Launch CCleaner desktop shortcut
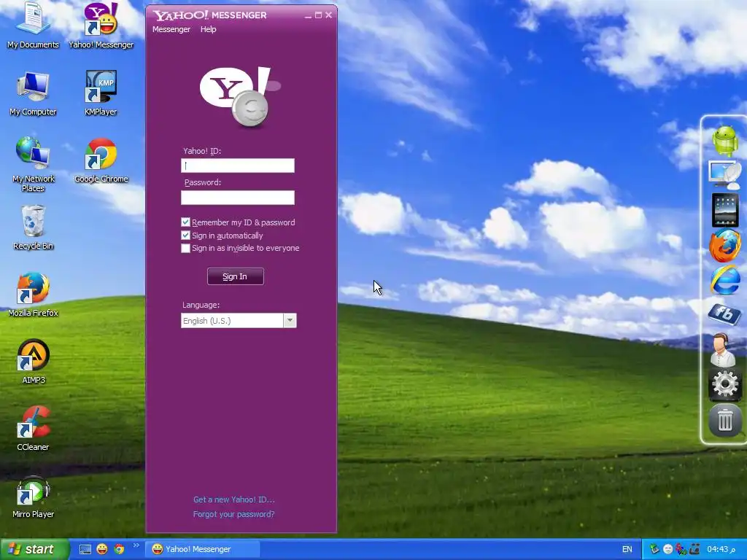This screenshot has height=560, width=747. pos(33,429)
